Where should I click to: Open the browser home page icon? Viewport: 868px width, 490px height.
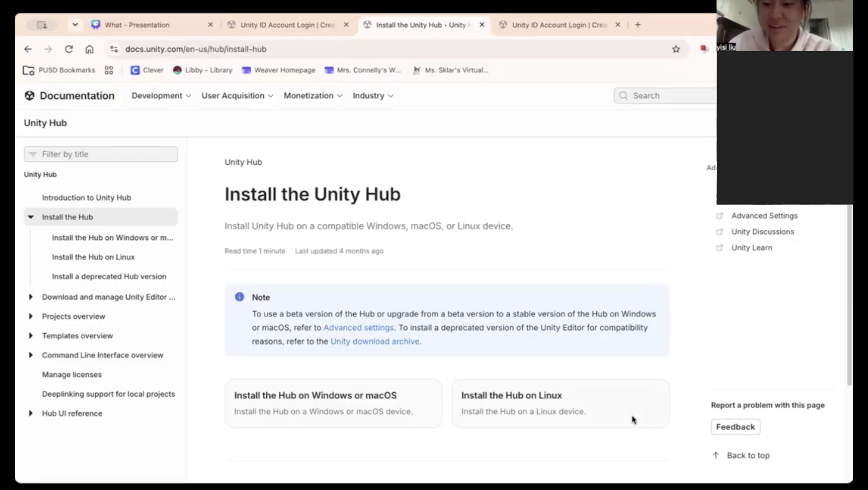[x=89, y=49]
